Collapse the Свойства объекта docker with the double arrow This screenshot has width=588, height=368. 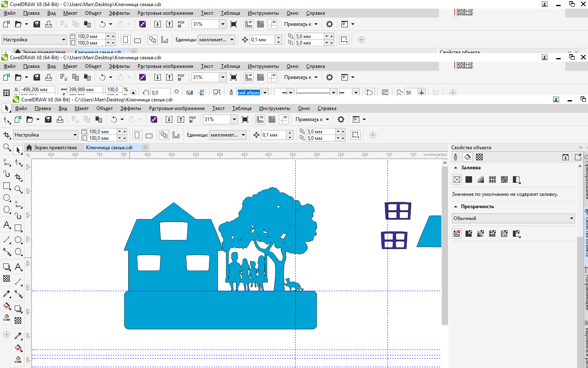point(581,148)
